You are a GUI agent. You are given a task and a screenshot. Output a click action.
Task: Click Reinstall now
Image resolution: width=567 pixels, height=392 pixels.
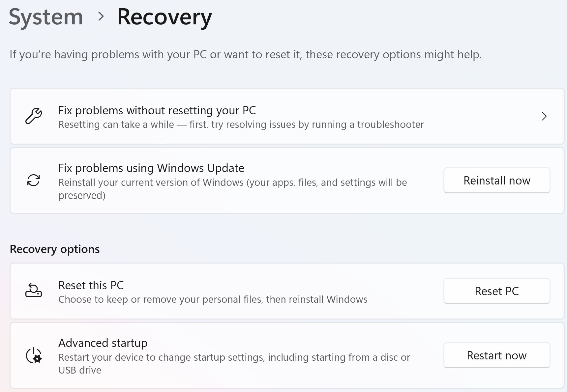[x=497, y=180]
